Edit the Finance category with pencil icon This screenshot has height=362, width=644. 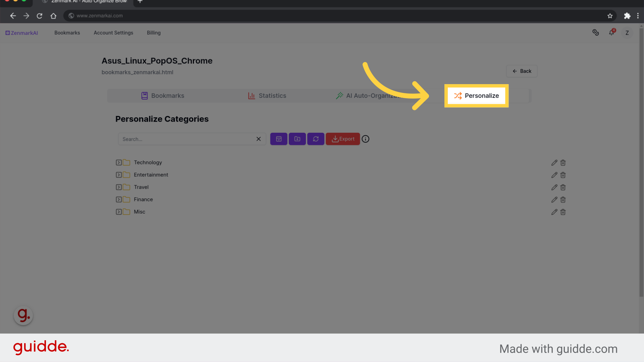(x=554, y=200)
